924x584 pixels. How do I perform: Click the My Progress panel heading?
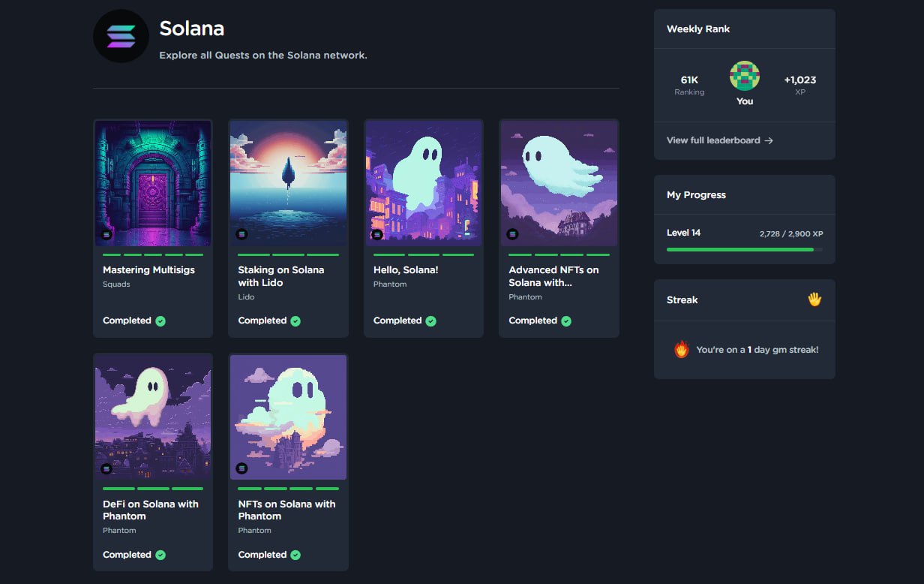tap(697, 195)
